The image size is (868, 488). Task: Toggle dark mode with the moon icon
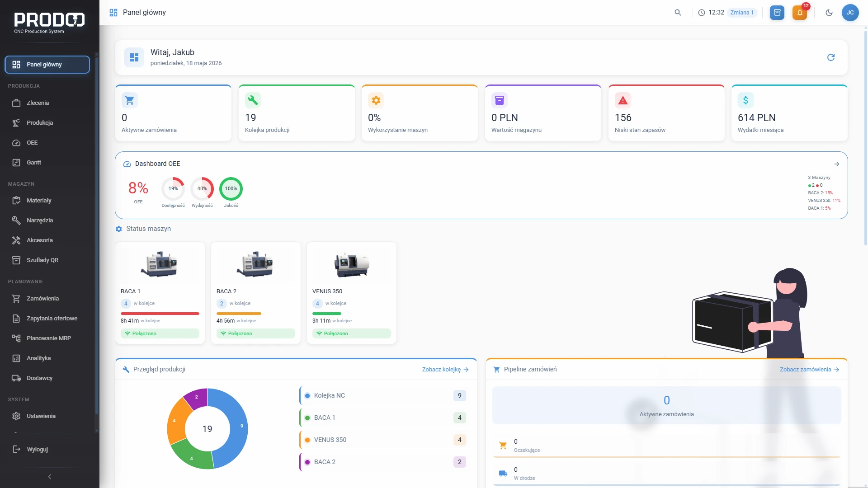click(829, 13)
